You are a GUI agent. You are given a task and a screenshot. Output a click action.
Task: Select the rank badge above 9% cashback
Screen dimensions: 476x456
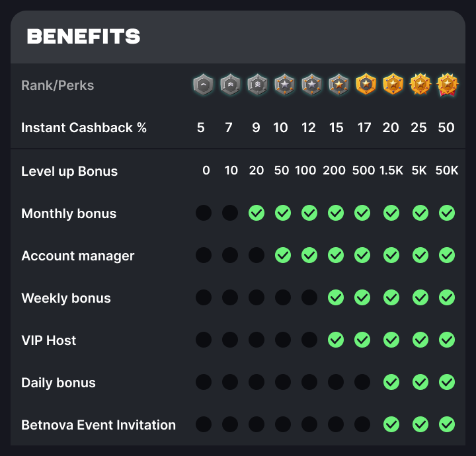257,85
